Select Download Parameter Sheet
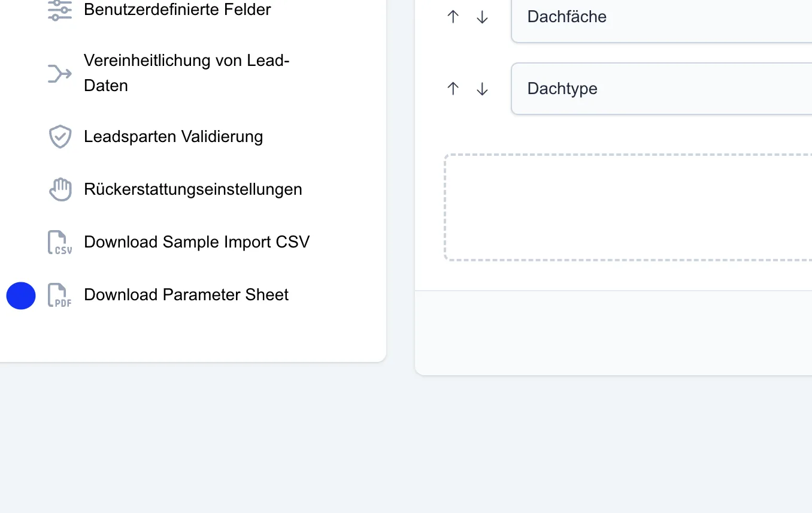This screenshot has height=513, width=812. 186,295
